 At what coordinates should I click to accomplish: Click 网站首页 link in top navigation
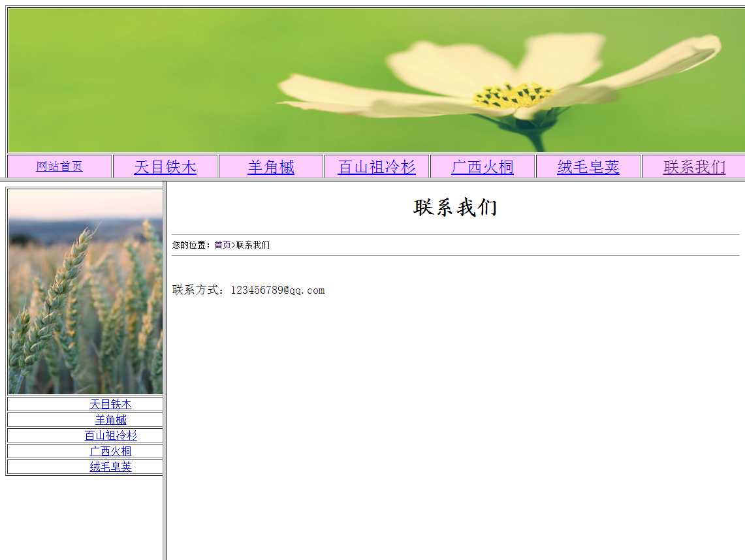pos(59,166)
